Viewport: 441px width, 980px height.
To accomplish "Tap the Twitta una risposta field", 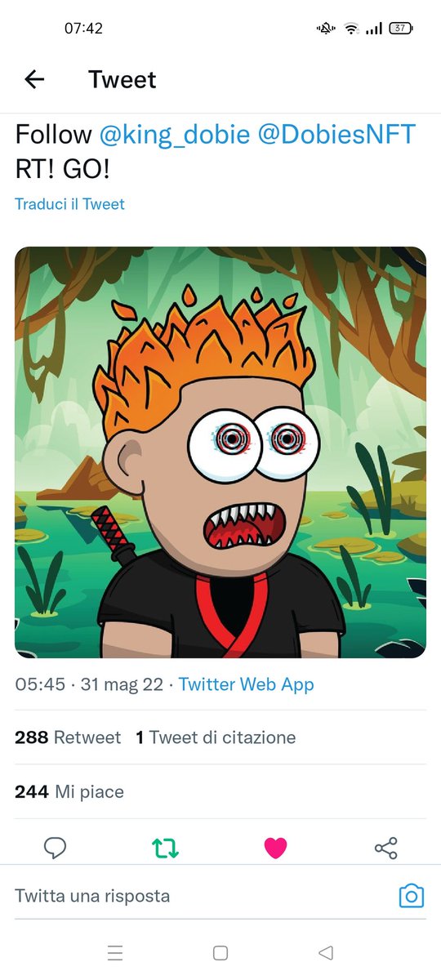I will tap(204, 896).
